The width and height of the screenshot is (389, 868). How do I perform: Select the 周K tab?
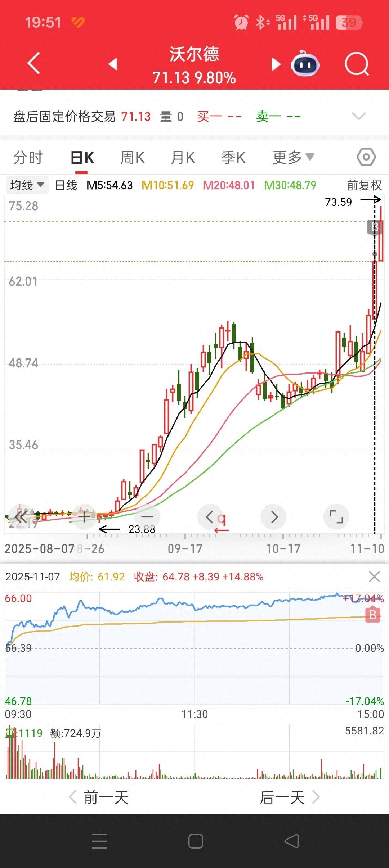click(132, 157)
